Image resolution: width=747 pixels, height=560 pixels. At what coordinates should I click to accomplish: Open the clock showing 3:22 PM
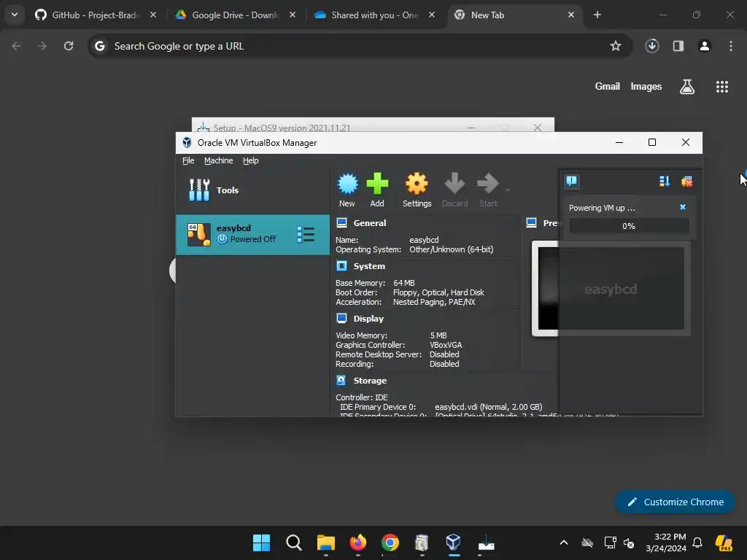pyautogui.click(x=666, y=542)
